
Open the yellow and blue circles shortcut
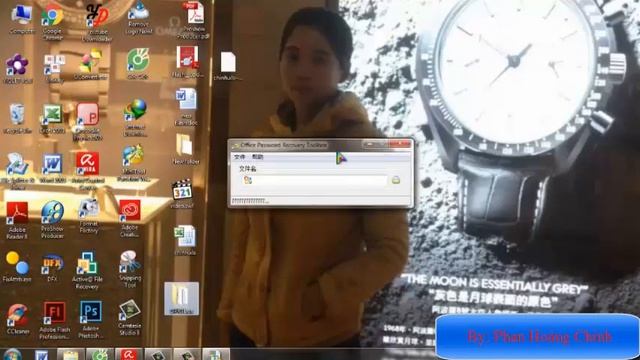(x=17, y=267)
